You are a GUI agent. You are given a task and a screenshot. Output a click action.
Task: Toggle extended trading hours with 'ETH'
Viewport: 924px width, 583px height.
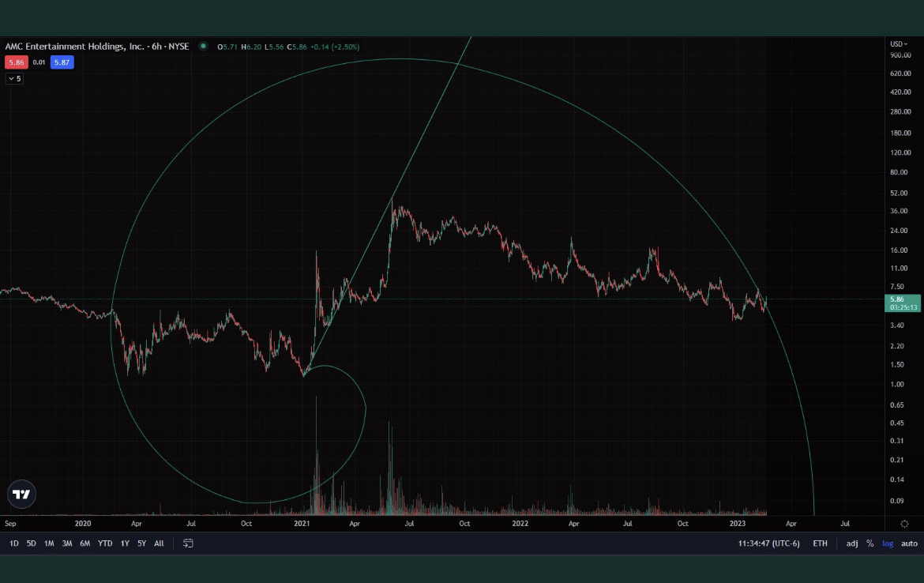click(820, 543)
